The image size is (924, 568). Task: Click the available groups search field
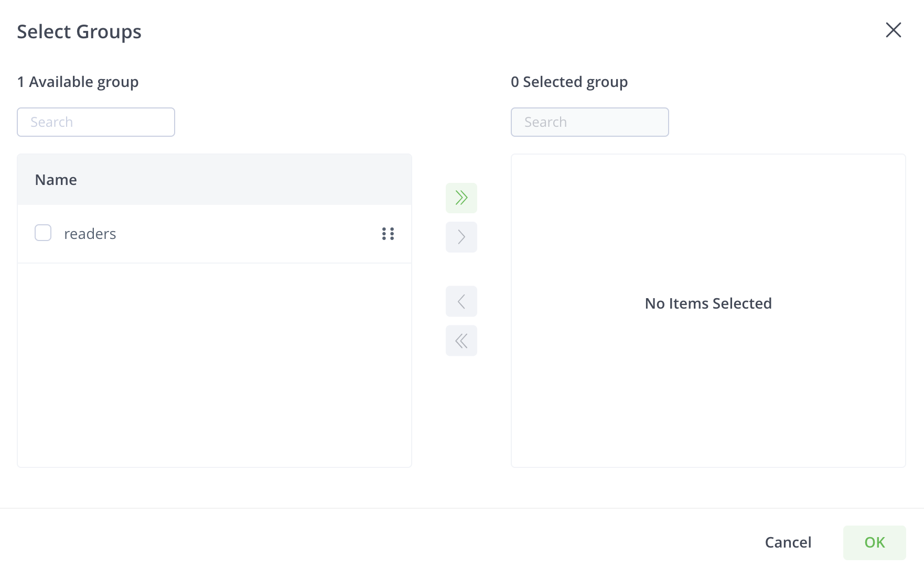pyautogui.click(x=95, y=122)
